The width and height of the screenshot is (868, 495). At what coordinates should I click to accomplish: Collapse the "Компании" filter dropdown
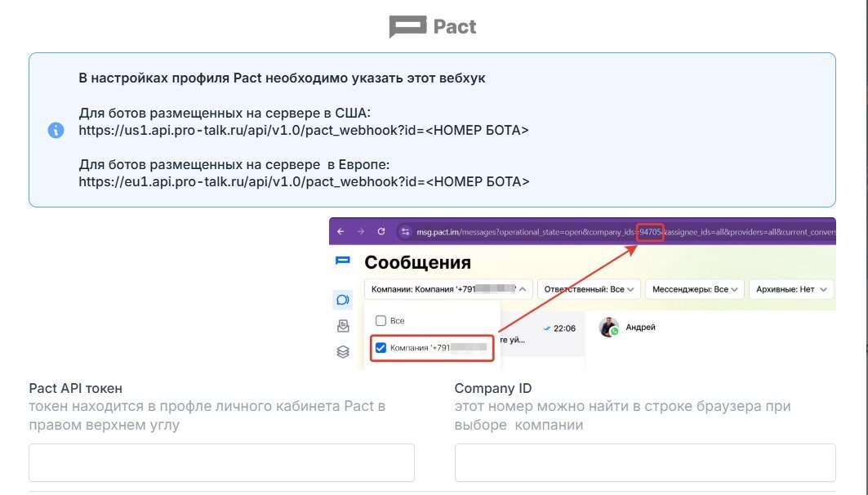[448, 289]
